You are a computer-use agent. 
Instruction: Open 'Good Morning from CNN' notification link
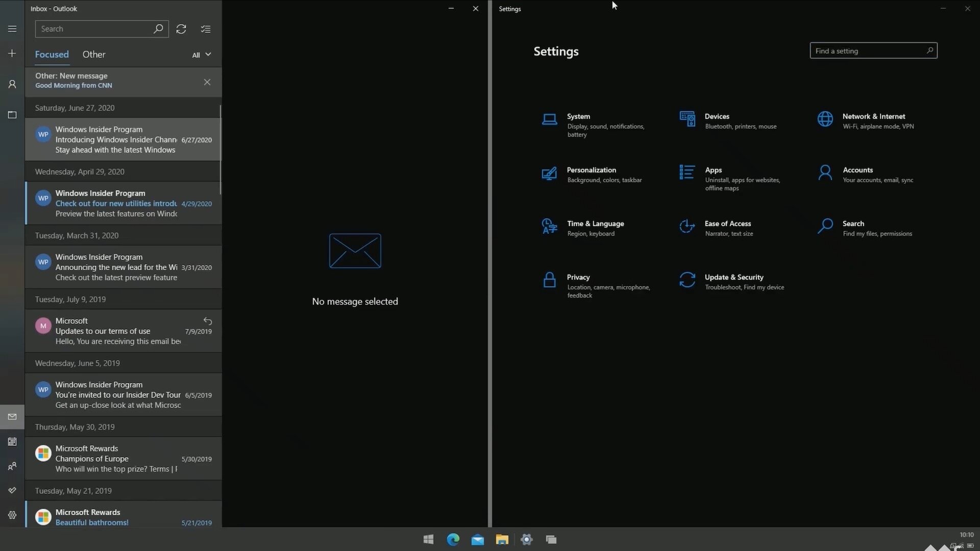point(73,86)
